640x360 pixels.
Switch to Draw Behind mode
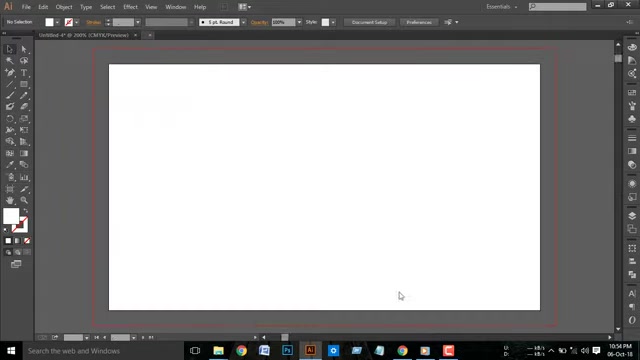[18, 252]
